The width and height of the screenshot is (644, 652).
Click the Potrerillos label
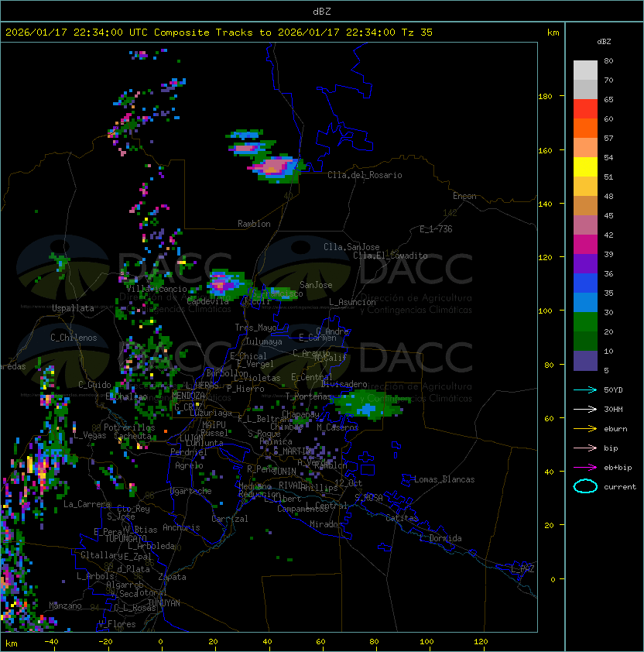(x=129, y=427)
